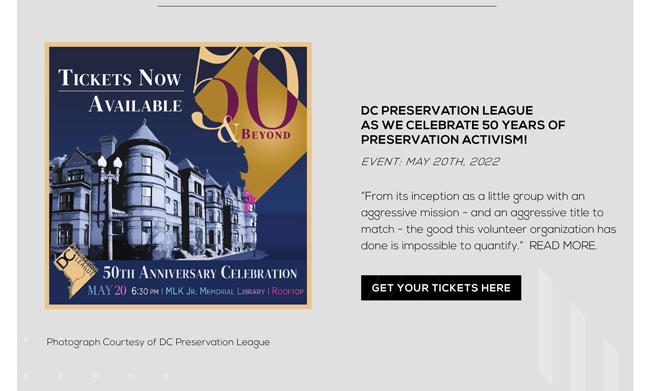Select the 'Tickets Now Available' poster text
The width and height of the screenshot is (650, 391).
coord(120,91)
